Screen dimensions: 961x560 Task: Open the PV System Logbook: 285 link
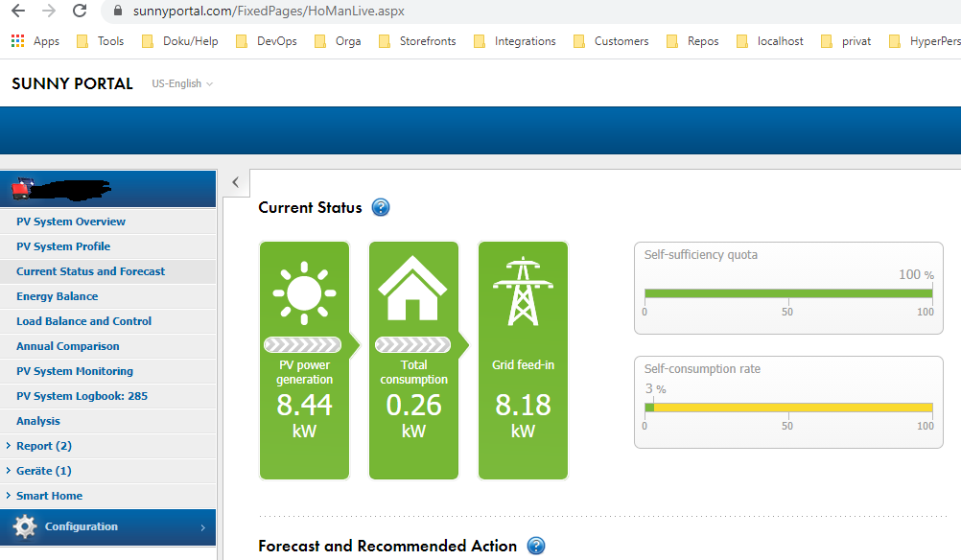point(82,396)
